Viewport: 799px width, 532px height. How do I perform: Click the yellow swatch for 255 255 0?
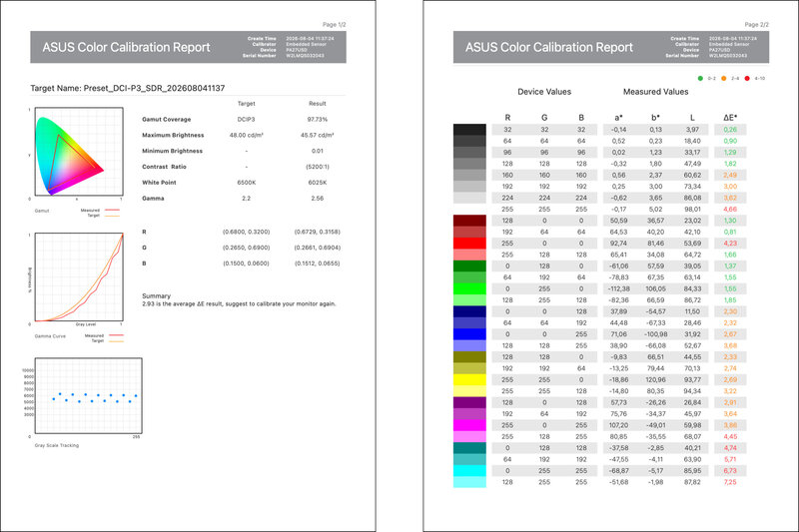(x=469, y=379)
